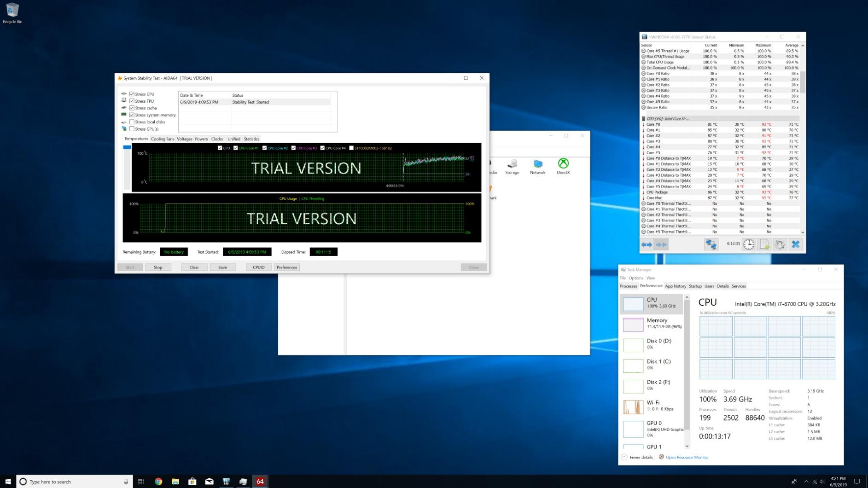The width and height of the screenshot is (868, 488).
Task: Click Type here to search box
Action: pos(75,482)
